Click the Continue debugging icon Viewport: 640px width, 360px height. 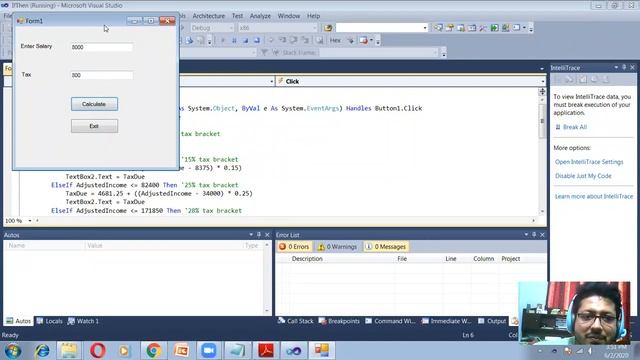222,40
